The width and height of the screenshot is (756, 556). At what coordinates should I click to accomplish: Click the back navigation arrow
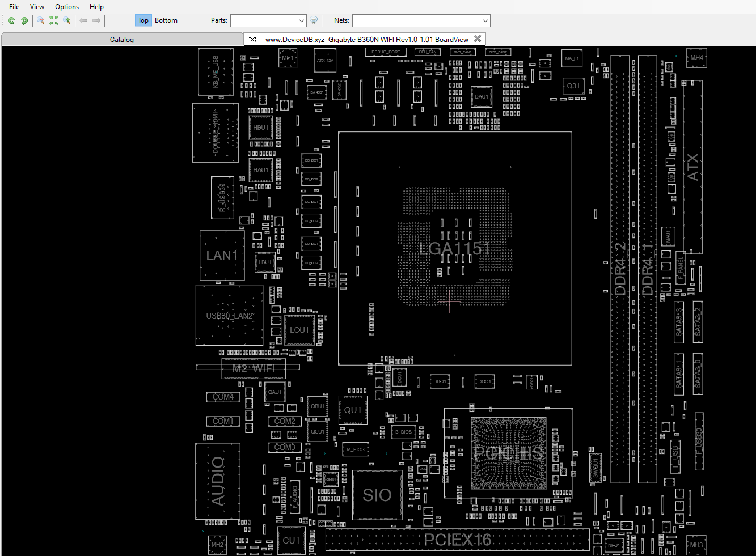pos(83,20)
